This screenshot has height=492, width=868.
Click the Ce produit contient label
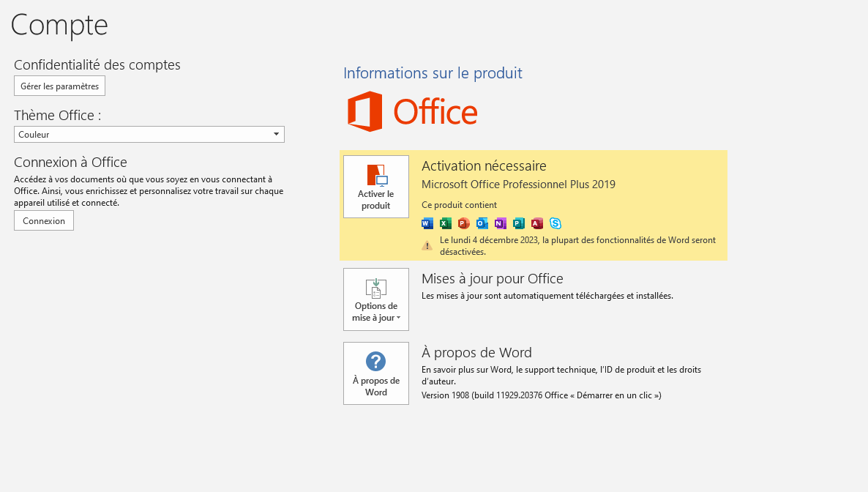459,204
